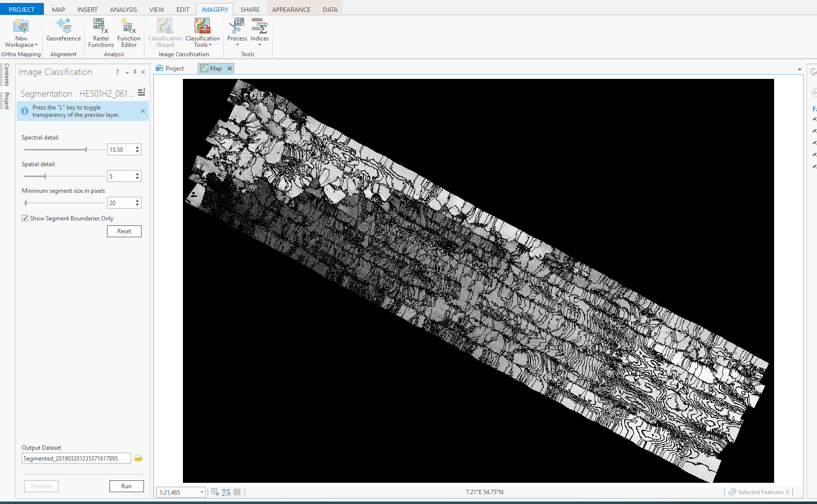Viewport: 817px width, 504px height.
Task: Click the Spectral detail value field 15.50
Action: (121, 149)
